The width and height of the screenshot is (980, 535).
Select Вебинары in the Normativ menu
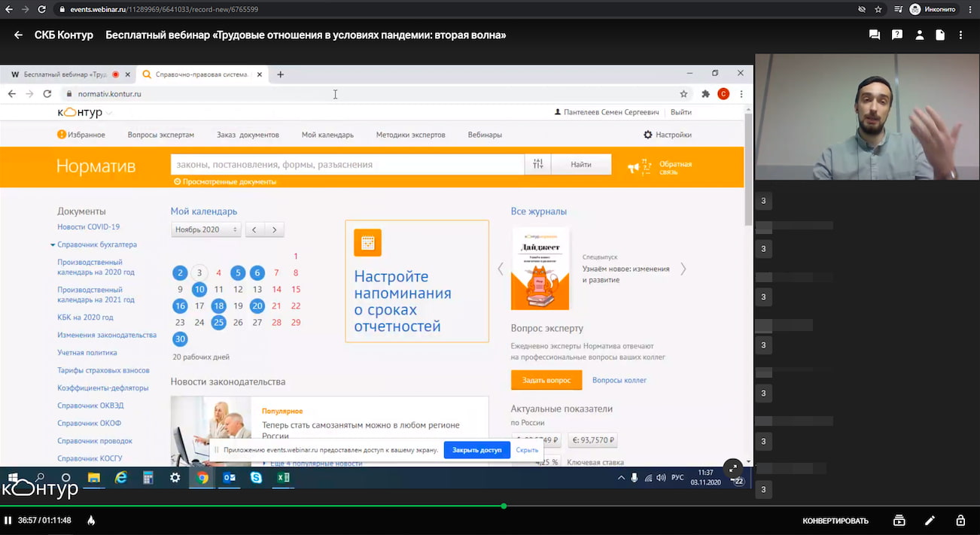coord(485,135)
